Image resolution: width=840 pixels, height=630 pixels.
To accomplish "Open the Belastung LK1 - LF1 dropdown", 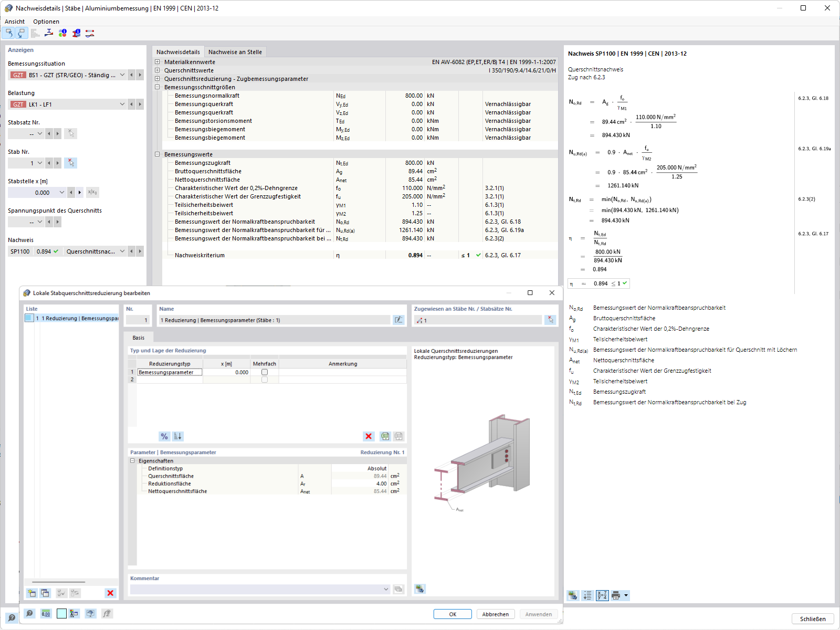I will pos(122,104).
